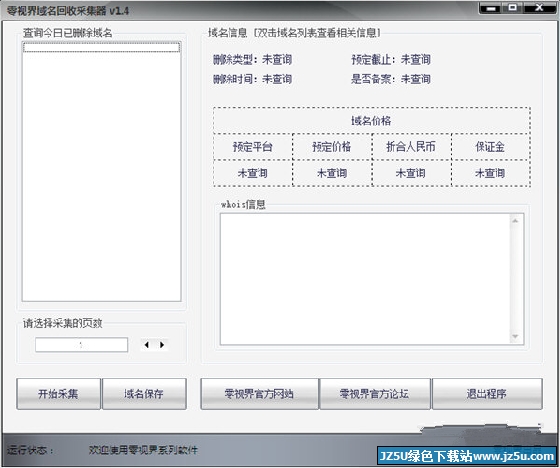This screenshot has height=468, width=560.
Task: Open 零视界官方网站 button
Action: (259, 394)
